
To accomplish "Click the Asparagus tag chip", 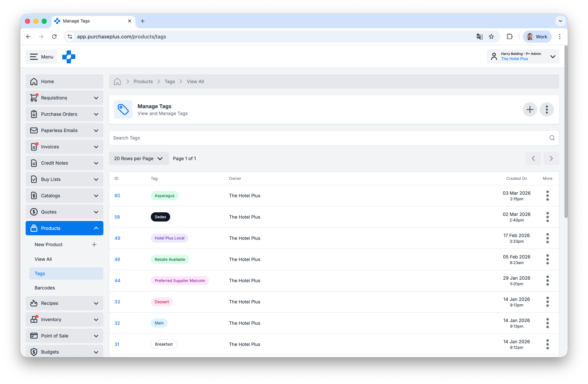I will pyautogui.click(x=164, y=196).
